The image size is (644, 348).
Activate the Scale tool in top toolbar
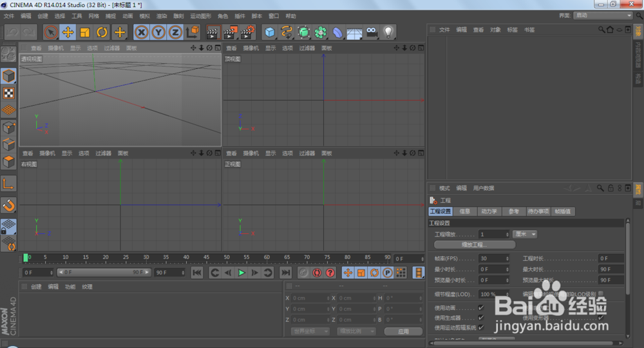pyautogui.click(x=85, y=32)
